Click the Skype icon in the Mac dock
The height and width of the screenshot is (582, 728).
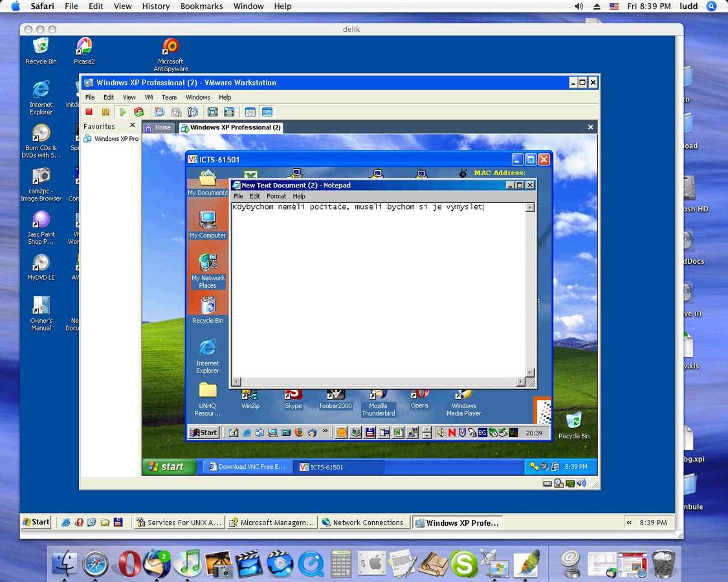click(x=463, y=565)
